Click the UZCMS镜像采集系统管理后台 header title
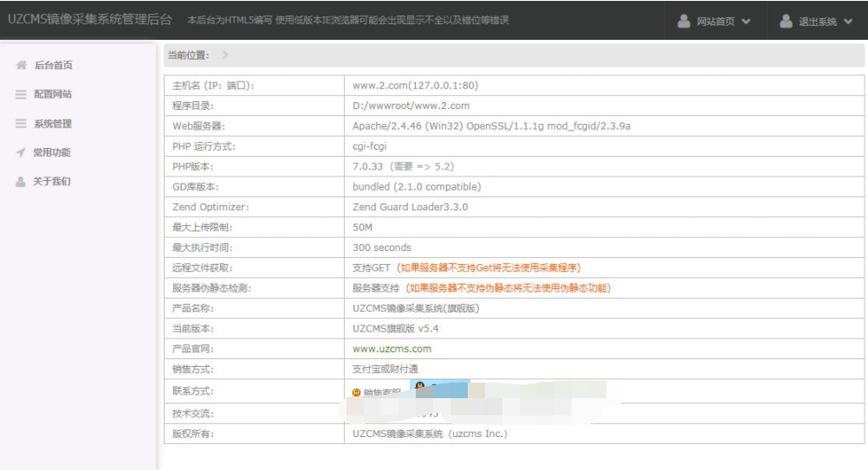 point(90,19)
